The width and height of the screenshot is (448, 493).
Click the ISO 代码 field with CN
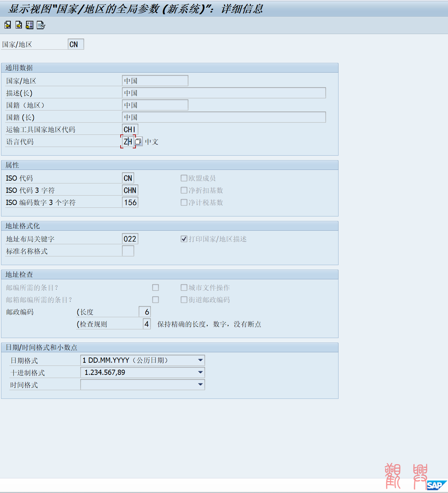pyautogui.click(x=128, y=178)
